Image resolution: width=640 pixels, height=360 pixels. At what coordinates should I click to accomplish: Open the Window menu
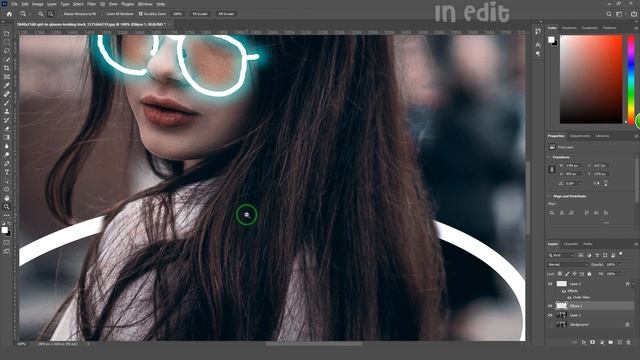[145, 4]
